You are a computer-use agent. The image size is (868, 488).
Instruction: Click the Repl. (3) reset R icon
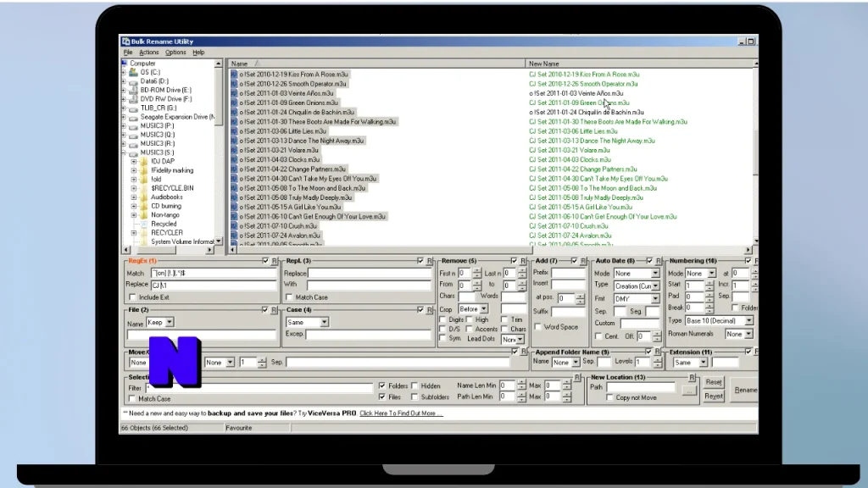(x=430, y=261)
